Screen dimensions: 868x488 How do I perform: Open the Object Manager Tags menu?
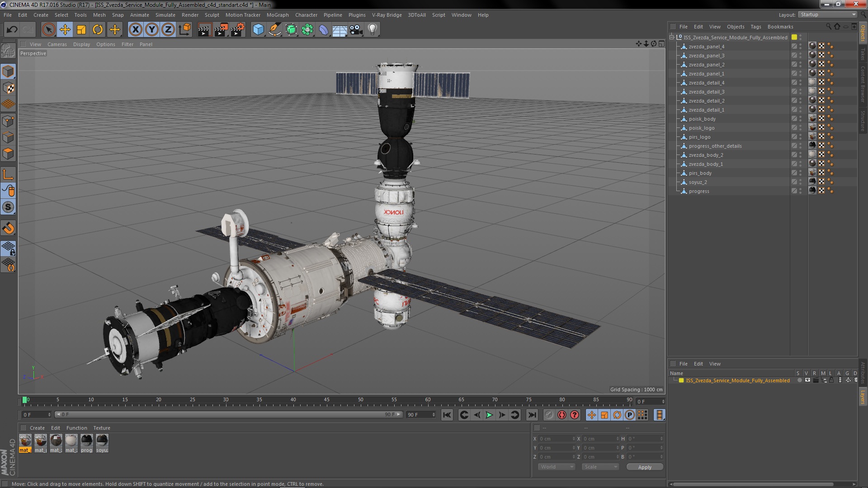756,27
